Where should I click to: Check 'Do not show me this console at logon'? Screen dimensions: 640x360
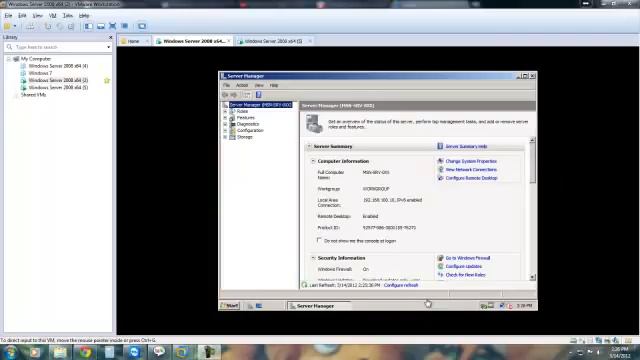point(319,240)
